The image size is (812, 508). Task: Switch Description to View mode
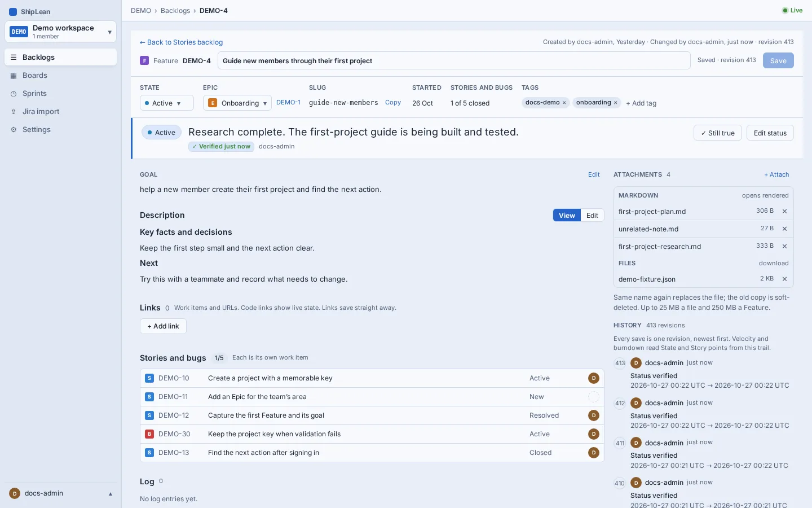pyautogui.click(x=567, y=216)
